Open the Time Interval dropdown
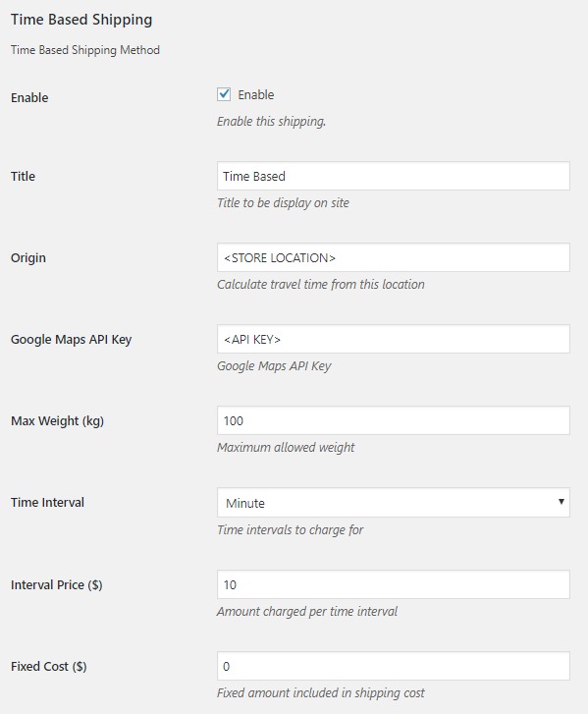This screenshot has height=714, width=588. click(394, 502)
